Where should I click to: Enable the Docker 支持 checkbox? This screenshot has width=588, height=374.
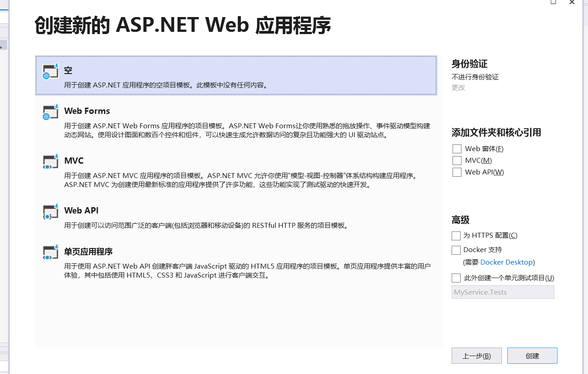456,250
